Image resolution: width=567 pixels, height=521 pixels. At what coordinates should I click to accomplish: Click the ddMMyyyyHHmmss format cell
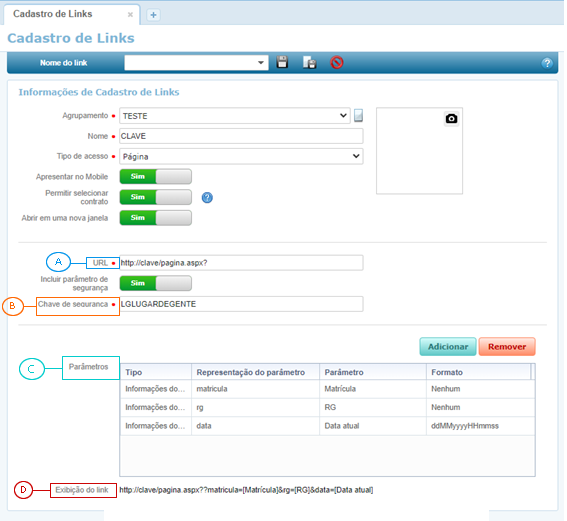click(x=481, y=426)
